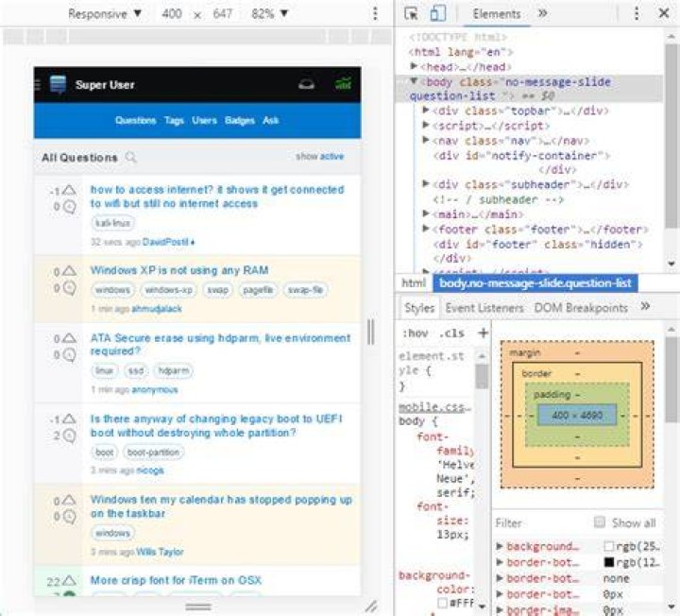This screenshot has height=616, width=680.
Task: Answers bubble icon on 'Windows XP' question
Action: click(69, 288)
